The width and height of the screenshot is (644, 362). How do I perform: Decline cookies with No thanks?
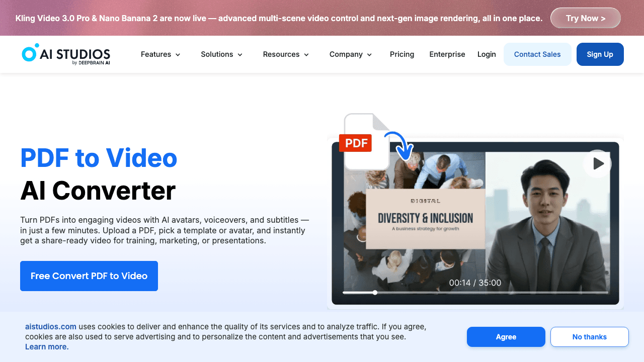coord(589,337)
